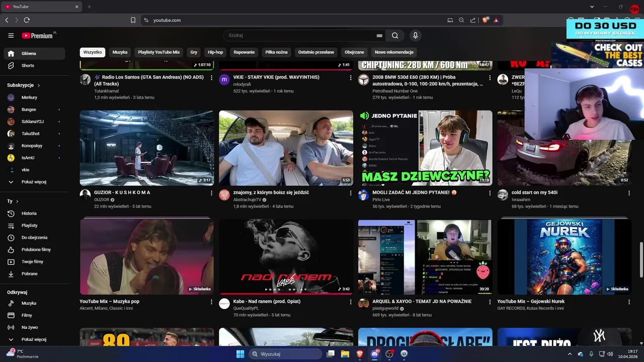
Task: Open the YouTube hamburger guide menu
Action: (11, 35)
